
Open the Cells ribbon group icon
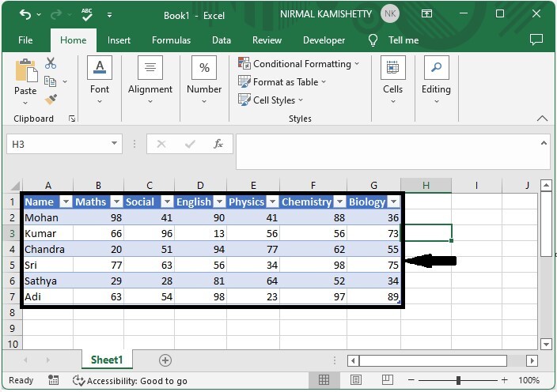click(392, 68)
